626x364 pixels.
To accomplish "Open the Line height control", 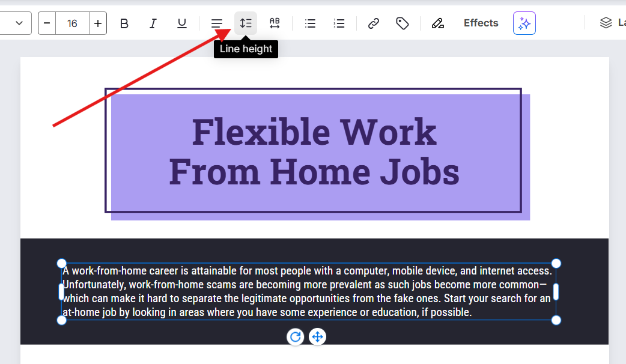I will (x=246, y=23).
